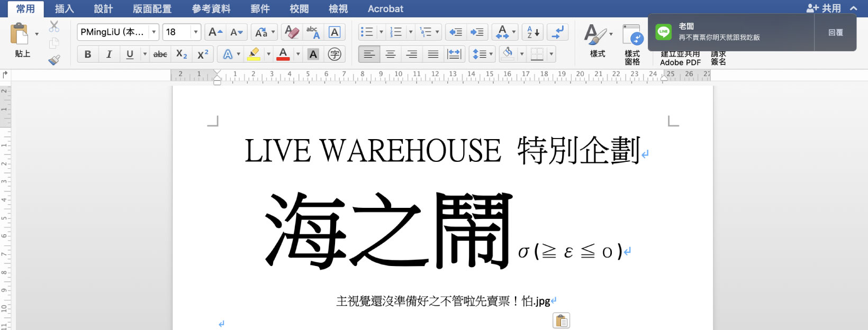Screen dimensions: 868x330
Task: Switch to the 參考資料 tab
Action: [x=211, y=8]
